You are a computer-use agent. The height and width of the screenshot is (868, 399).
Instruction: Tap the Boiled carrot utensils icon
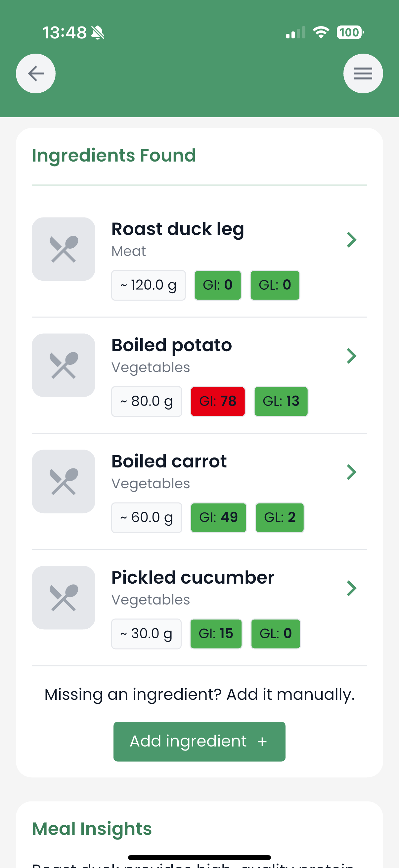point(63,481)
